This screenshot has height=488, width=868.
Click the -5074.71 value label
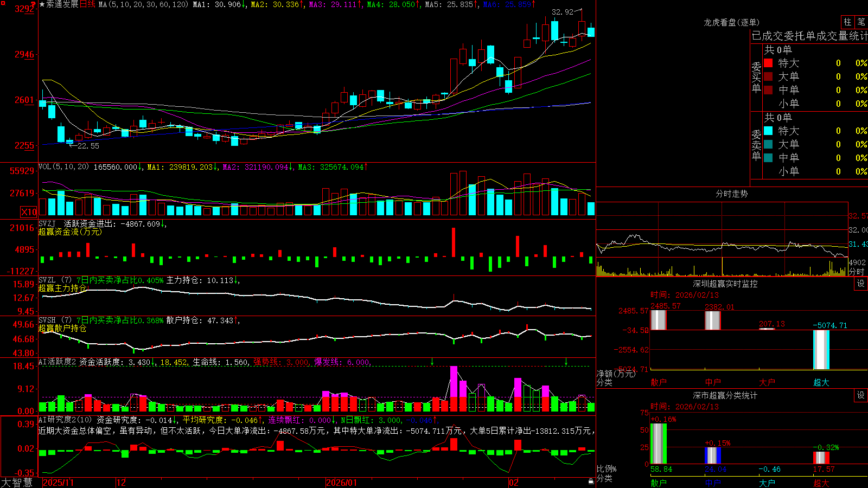(830, 325)
